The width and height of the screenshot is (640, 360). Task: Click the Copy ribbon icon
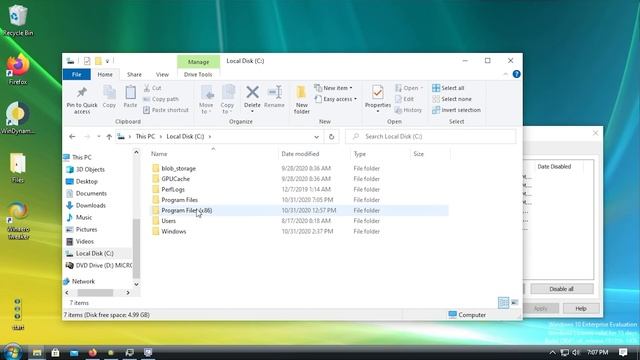(109, 93)
